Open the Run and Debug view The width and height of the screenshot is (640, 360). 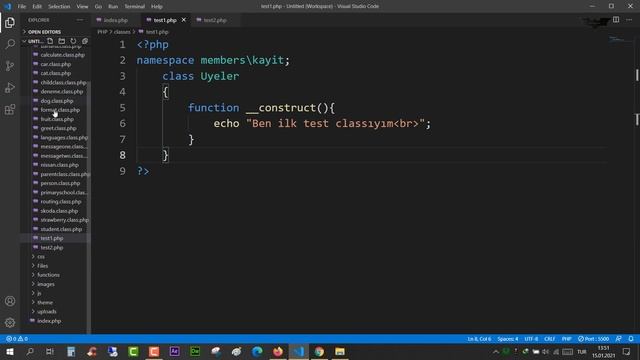click(x=10, y=87)
